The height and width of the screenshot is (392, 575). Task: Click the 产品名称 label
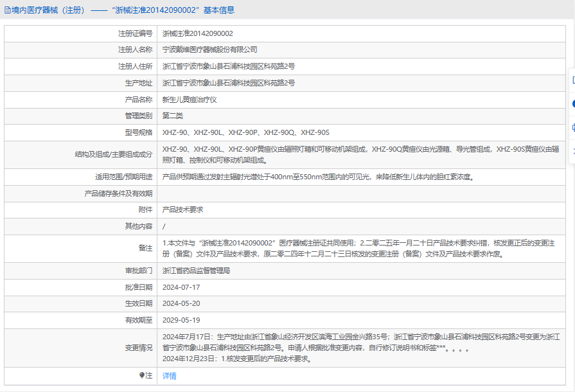point(139,100)
